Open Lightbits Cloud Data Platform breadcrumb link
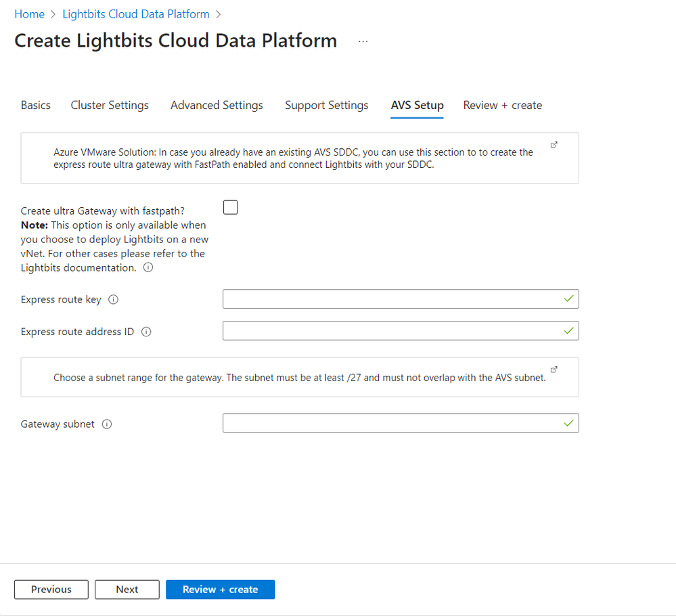Image resolution: width=676 pixels, height=616 pixels. tap(136, 14)
